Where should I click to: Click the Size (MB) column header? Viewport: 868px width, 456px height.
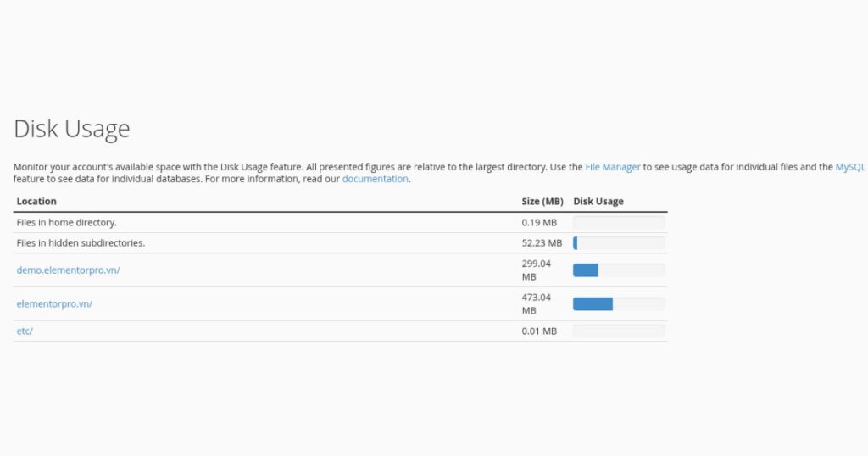tap(542, 202)
